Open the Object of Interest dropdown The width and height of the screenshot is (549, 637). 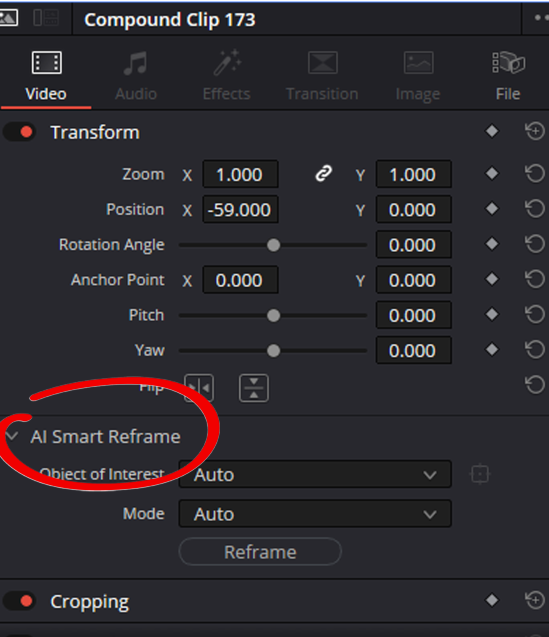pyautogui.click(x=315, y=474)
